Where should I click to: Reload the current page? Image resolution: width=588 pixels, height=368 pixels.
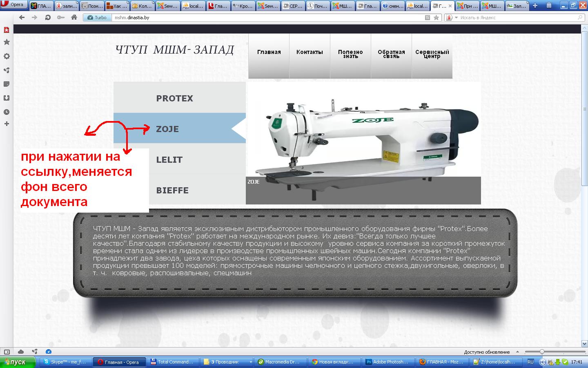48,18
